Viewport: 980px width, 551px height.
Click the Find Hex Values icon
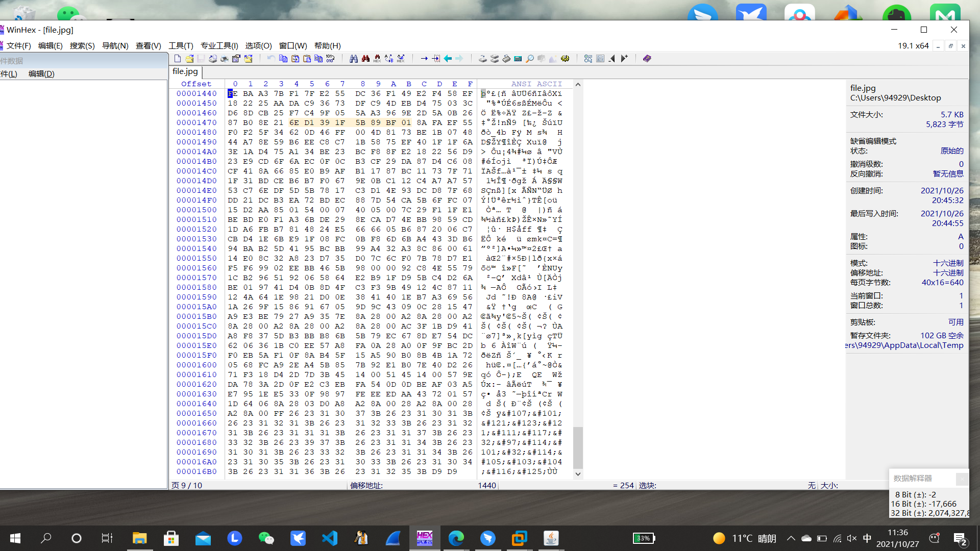377,59
